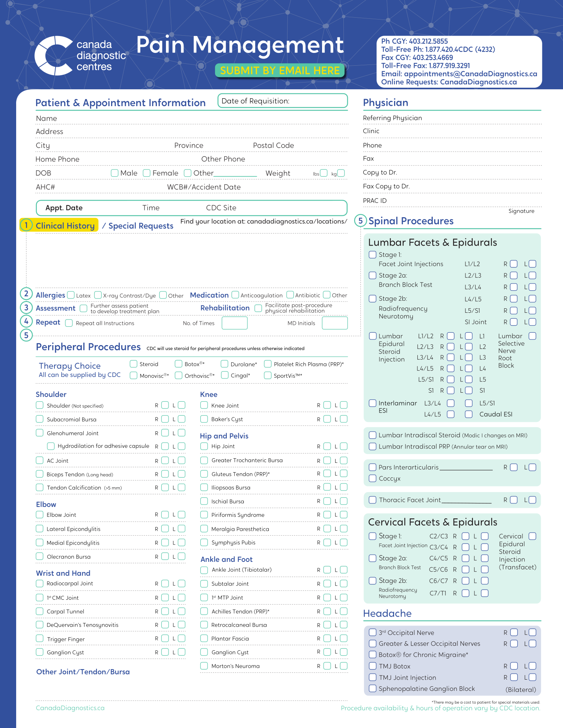The height and width of the screenshot is (728, 563).
Task: Check the Antibiotic medication box
Action: click(290, 295)
